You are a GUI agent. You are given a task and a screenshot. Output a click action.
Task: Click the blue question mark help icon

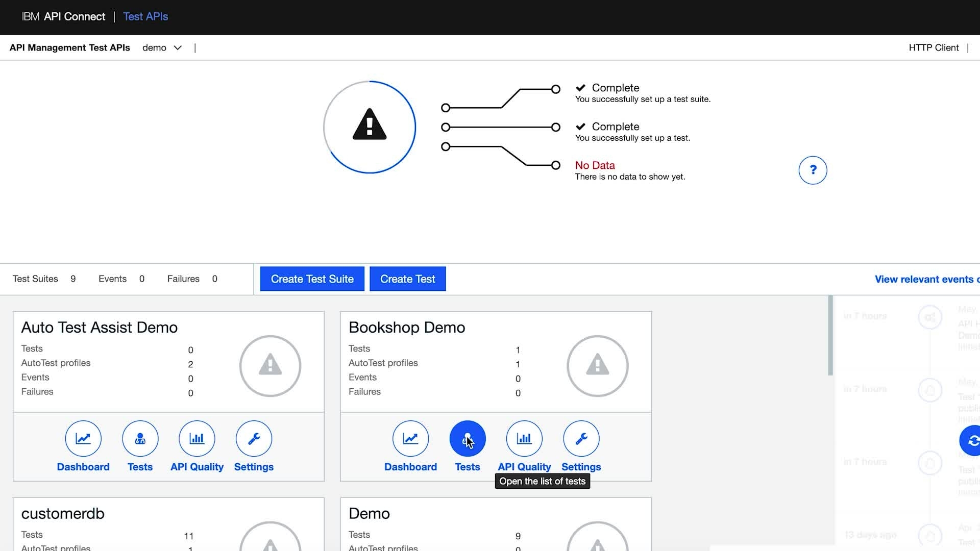pos(813,170)
